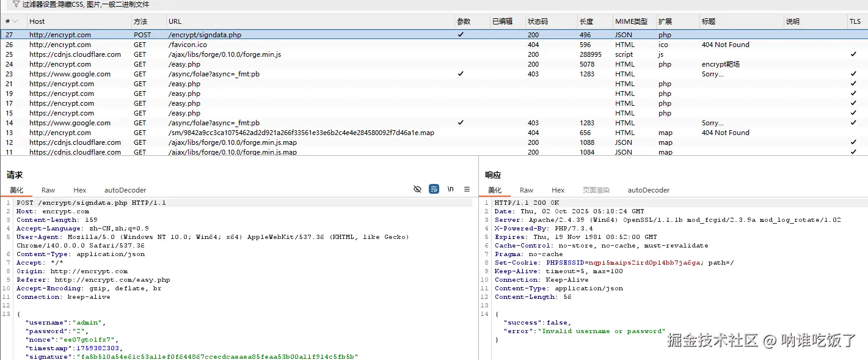The height and width of the screenshot is (360, 868).
Task: Select history row number 19
Action: tap(434, 94)
